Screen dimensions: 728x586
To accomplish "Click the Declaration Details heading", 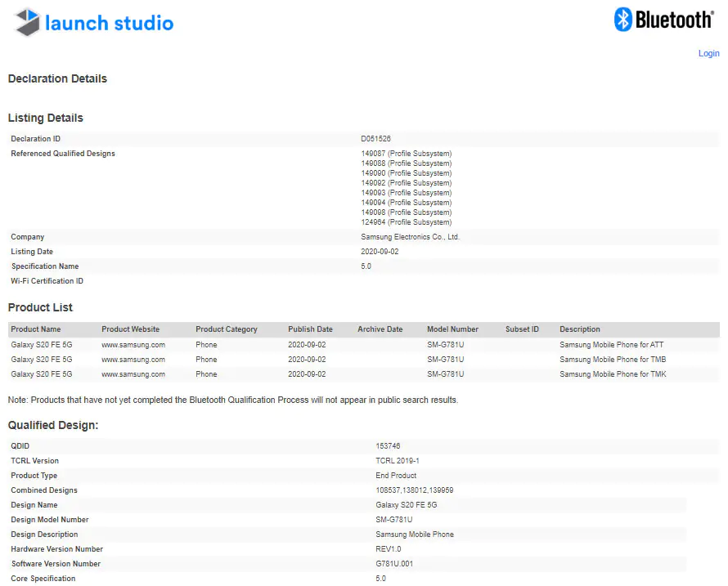I will pos(57,78).
